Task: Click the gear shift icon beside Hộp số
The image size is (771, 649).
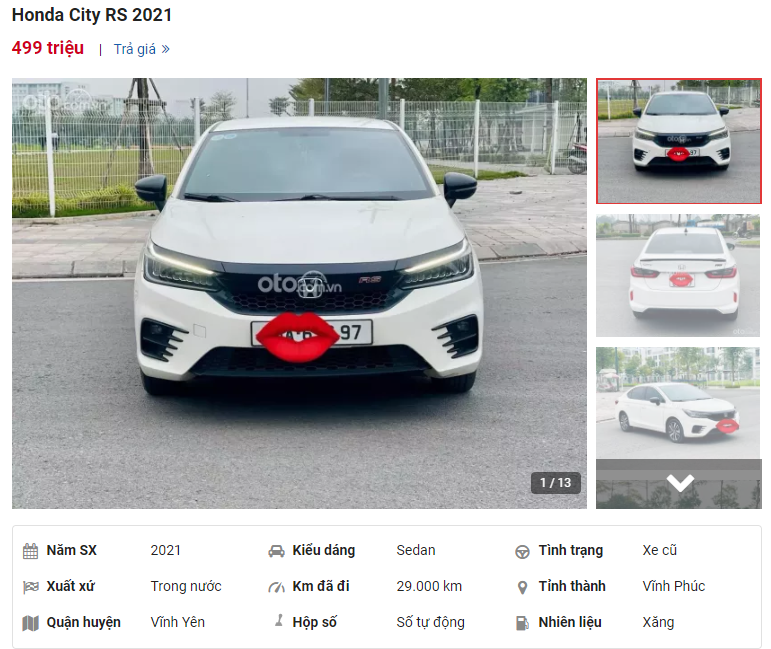Action: point(279,620)
